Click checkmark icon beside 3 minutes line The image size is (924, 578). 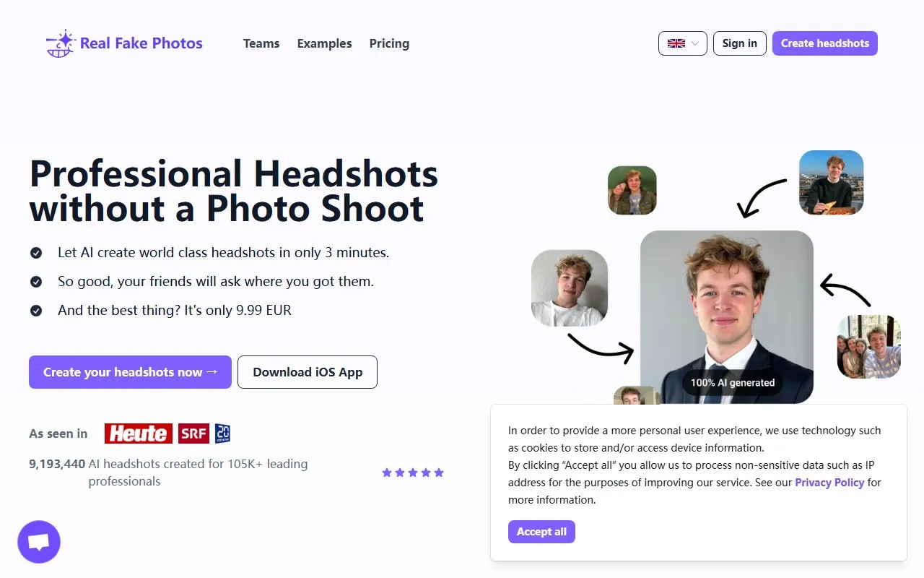tap(36, 253)
